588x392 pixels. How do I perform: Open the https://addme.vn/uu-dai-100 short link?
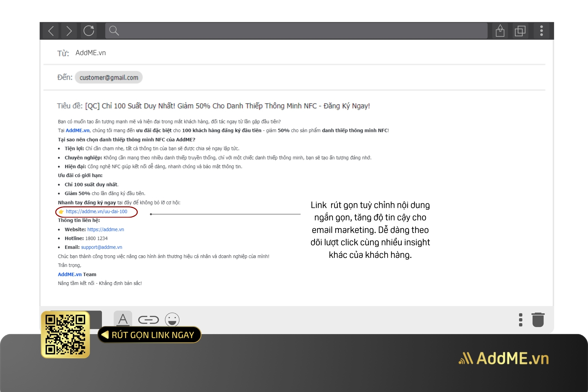96,211
